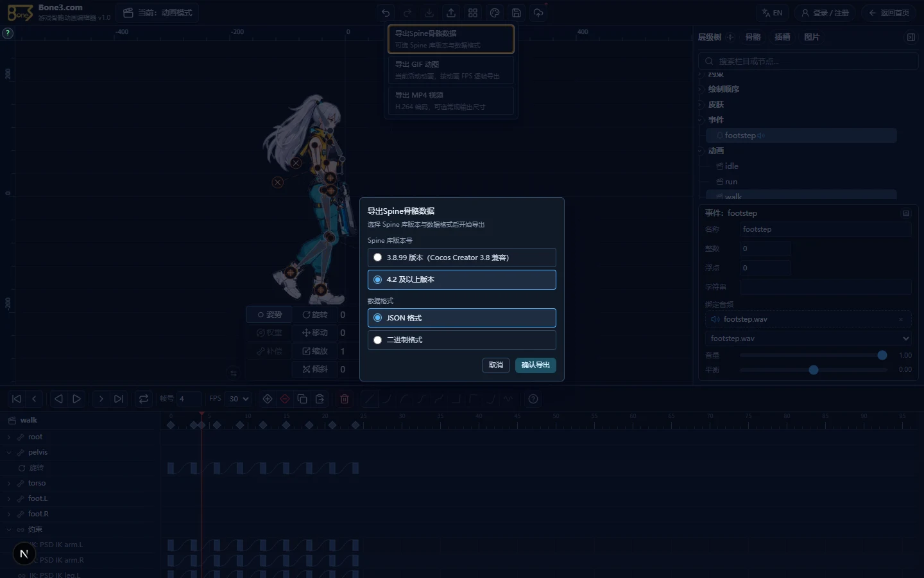Remove keyframe with red diamond icon
The height and width of the screenshot is (578, 924).
click(285, 399)
